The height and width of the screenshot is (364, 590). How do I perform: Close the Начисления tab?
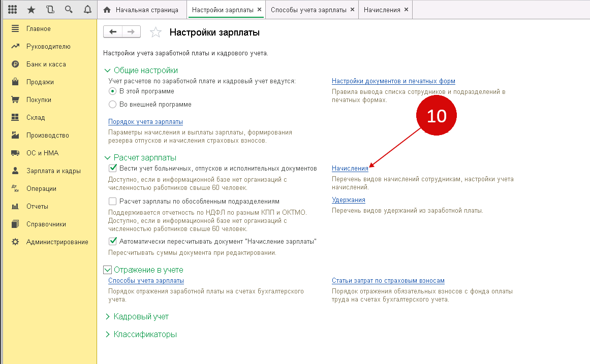coord(406,10)
